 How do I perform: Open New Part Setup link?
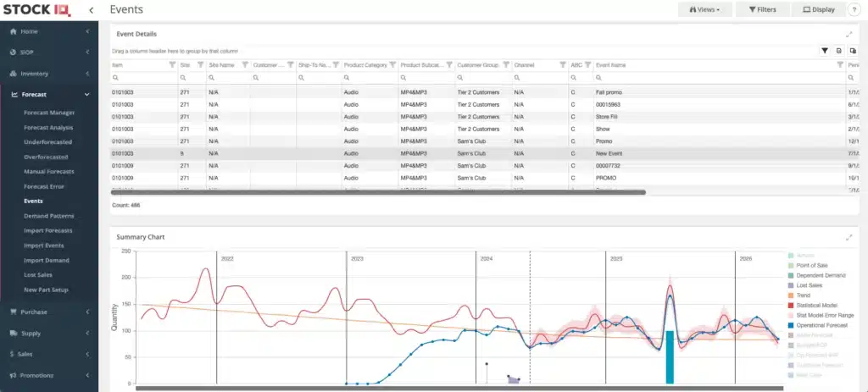pos(46,290)
